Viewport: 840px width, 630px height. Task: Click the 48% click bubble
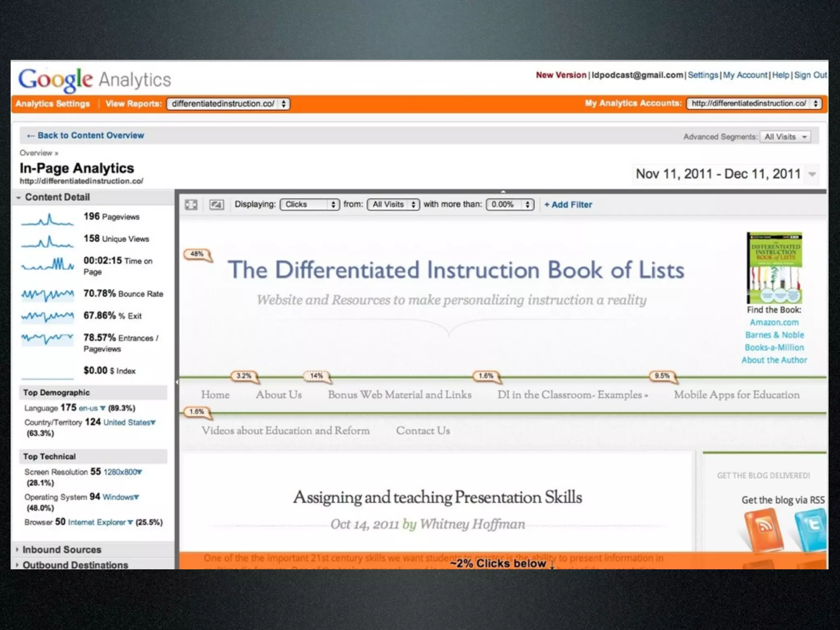[197, 254]
